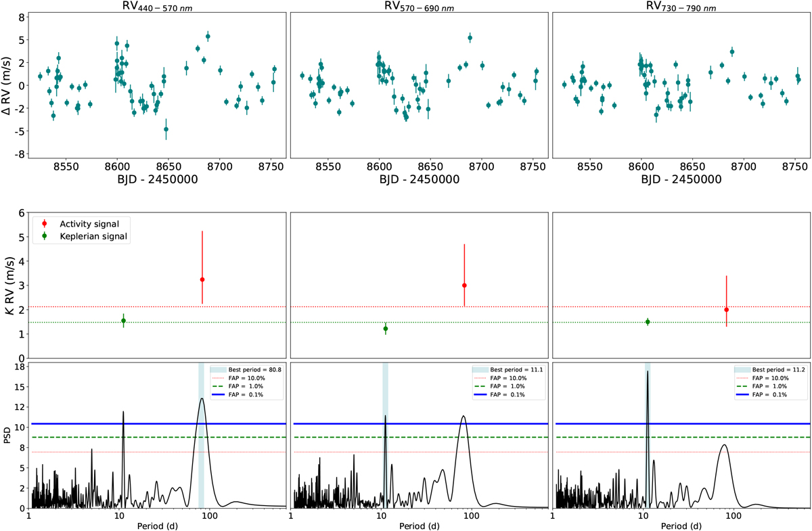This screenshot has height=531, width=812.
Task: Click the PSD y-axis label
Action: point(8,437)
